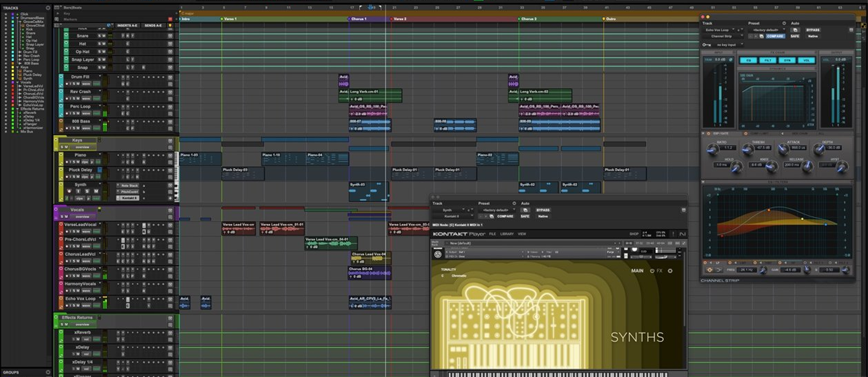Screen dimensions: 868x377
Task: Open Kontakt FILE menu
Action: pyautogui.click(x=492, y=234)
